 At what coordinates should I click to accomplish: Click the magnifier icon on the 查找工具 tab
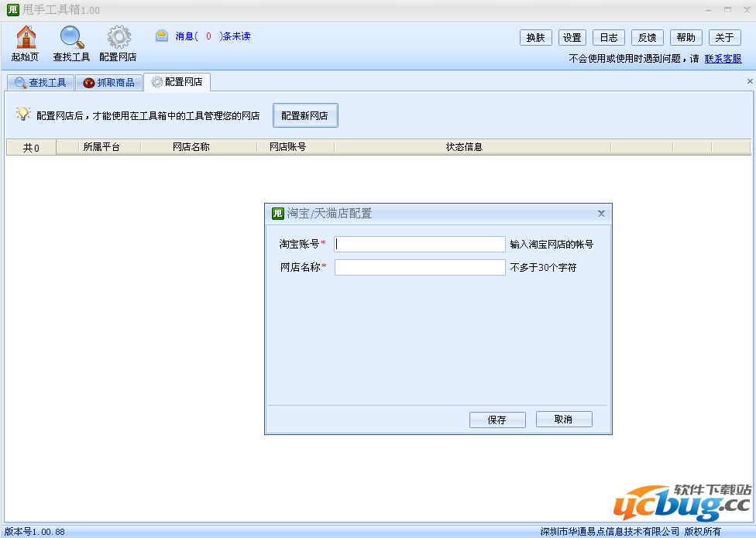click(19, 81)
